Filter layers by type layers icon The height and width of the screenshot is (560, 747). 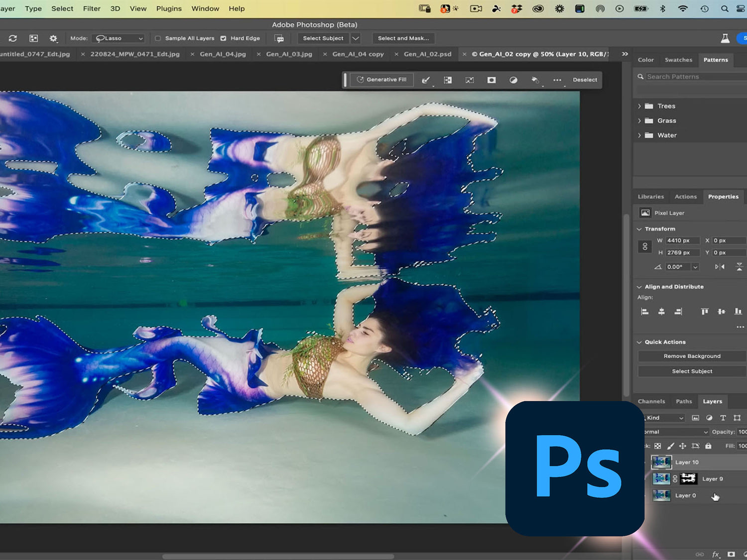click(x=723, y=418)
